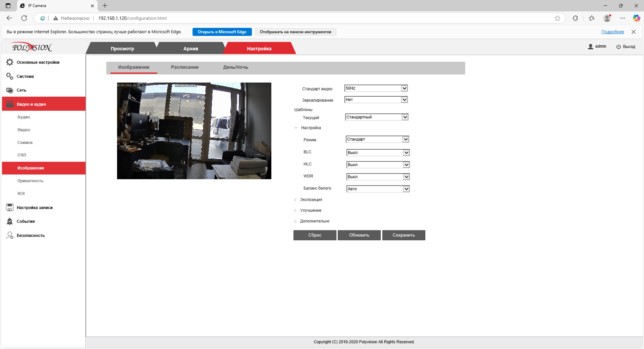Open the Основные настройки gear icon

[10, 62]
